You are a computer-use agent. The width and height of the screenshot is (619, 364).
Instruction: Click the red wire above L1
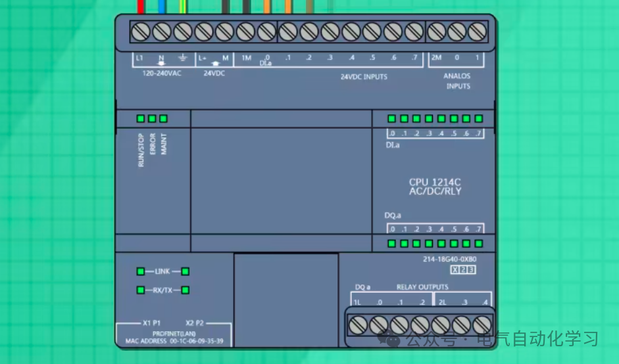tap(141, 7)
